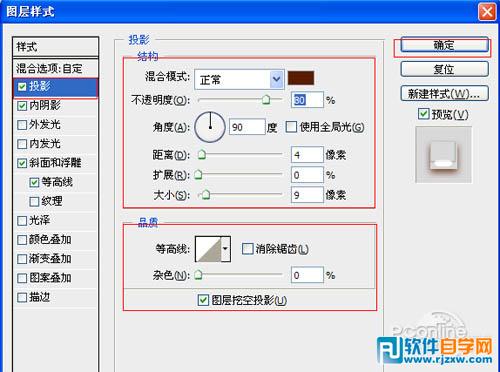Click the angle dial control
500x372 pixels.
point(210,127)
